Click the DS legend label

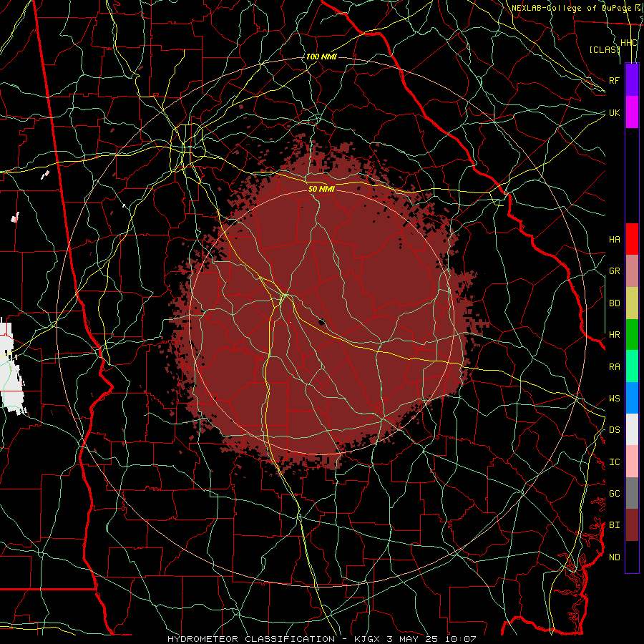point(615,430)
